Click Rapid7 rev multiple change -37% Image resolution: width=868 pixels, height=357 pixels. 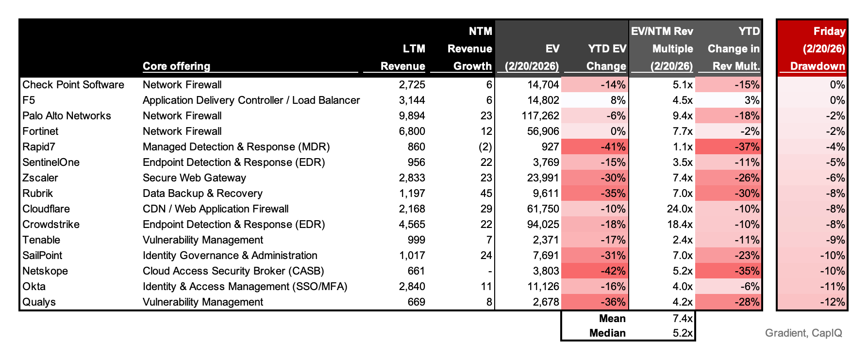click(747, 146)
